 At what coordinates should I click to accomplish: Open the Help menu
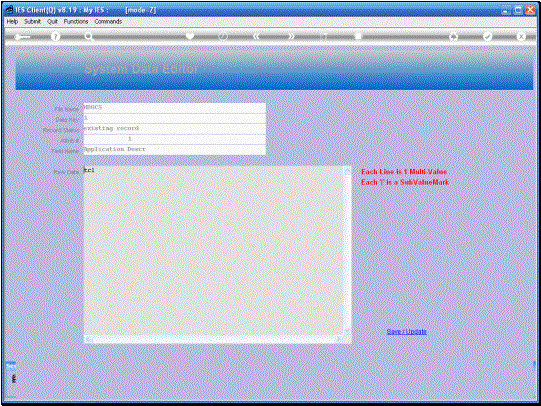[12, 21]
